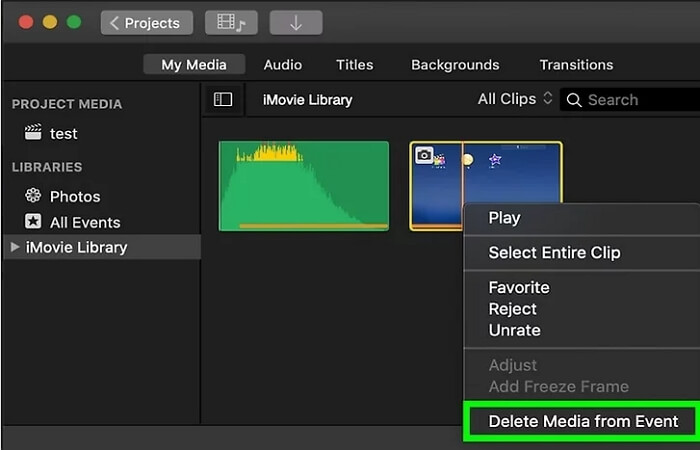
Task: Select iMovie Library in sidebar
Action: point(102,247)
